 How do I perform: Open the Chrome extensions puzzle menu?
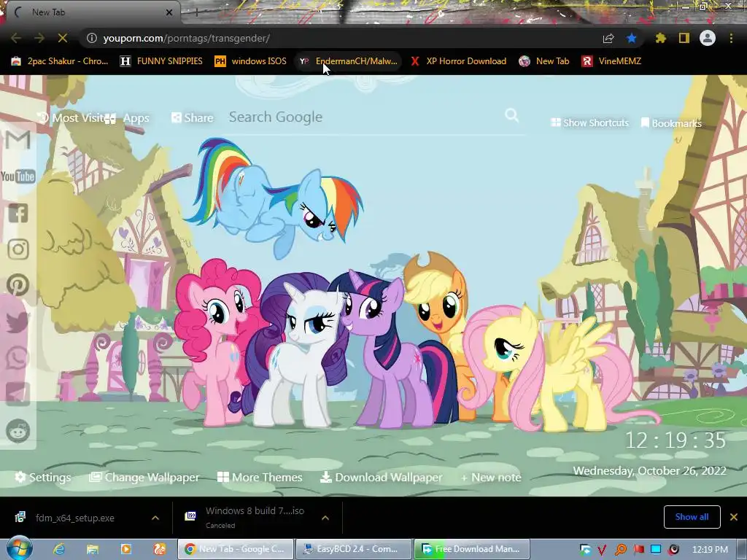[x=661, y=38]
